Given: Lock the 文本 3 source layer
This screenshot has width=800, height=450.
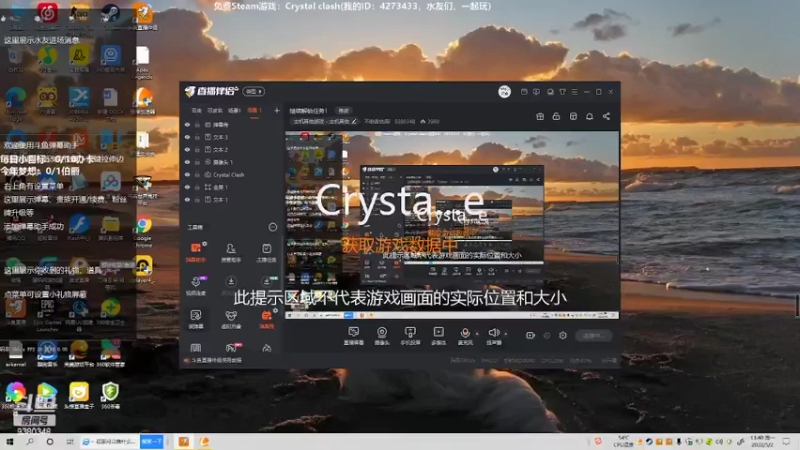Looking at the screenshot, I should tap(197, 137).
